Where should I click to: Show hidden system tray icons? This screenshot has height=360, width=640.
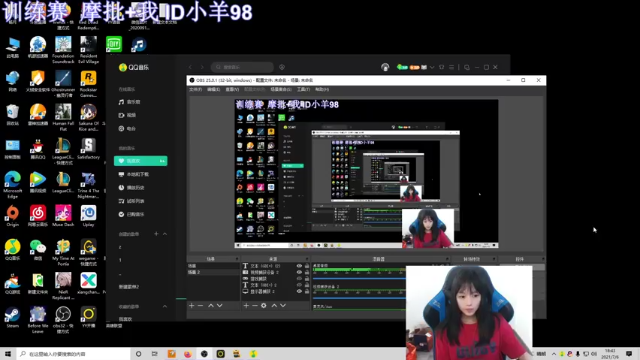pos(554,354)
